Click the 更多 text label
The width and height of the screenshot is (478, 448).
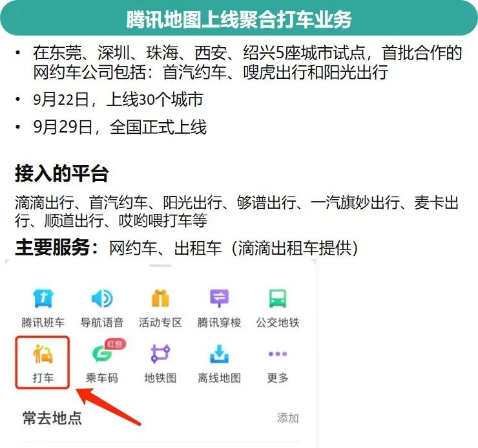coord(278,378)
